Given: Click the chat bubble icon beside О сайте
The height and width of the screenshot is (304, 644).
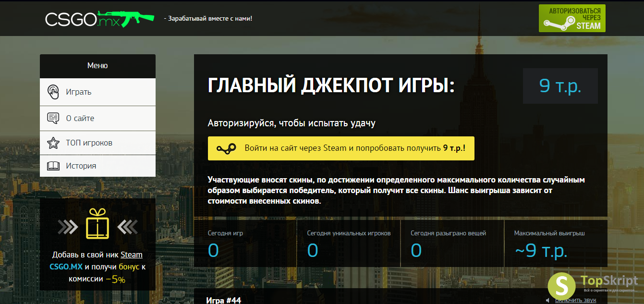Looking at the screenshot, I should point(53,118).
